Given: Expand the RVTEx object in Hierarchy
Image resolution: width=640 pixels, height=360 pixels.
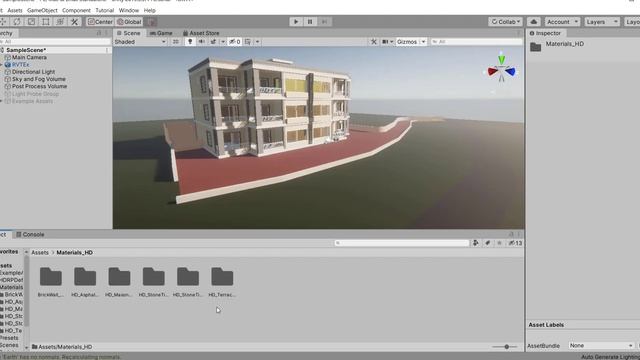Looking at the screenshot, I should [x=2, y=64].
